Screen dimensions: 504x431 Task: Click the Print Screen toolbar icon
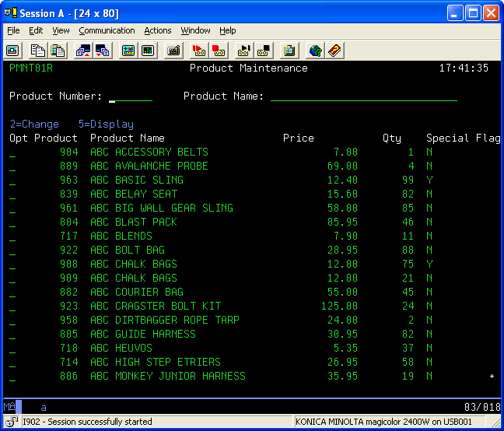pyautogui.click(x=12, y=51)
